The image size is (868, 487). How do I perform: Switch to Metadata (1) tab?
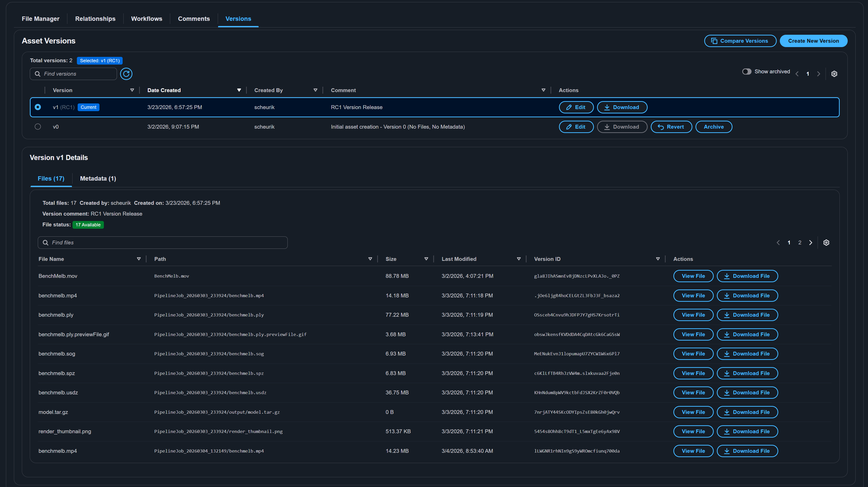[x=98, y=178]
